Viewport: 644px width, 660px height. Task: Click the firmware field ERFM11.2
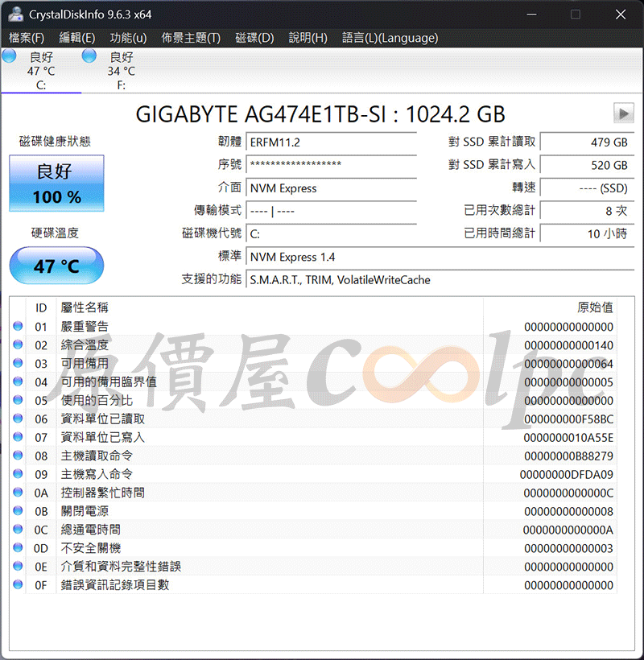332,142
